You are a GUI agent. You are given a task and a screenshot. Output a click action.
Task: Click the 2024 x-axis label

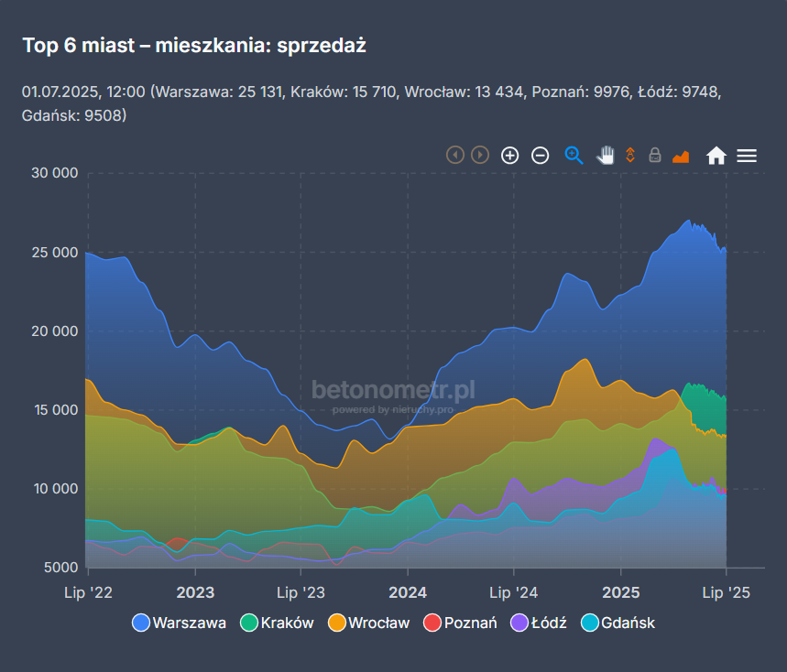click(408, 593)
